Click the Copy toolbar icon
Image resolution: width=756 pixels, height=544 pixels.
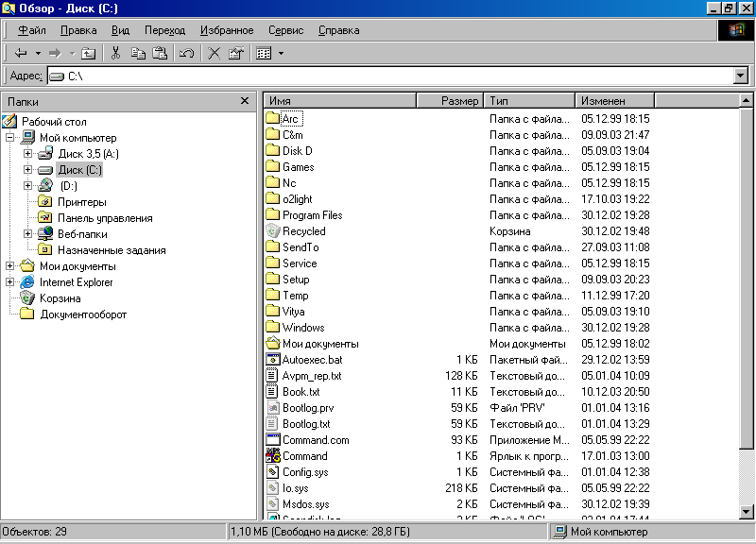(138, 53)
